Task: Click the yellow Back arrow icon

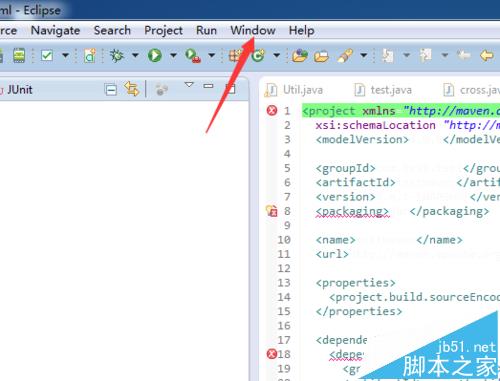Action: click(x=487, y=55)
